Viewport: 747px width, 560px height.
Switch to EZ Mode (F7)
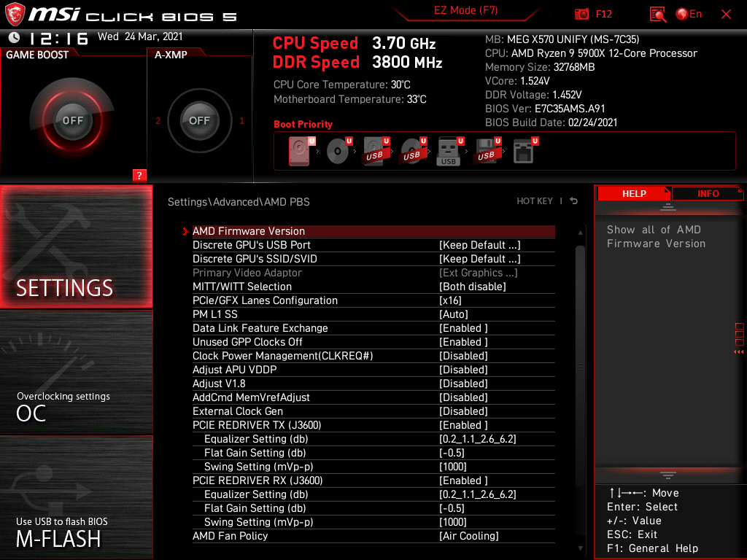(466, 10)
